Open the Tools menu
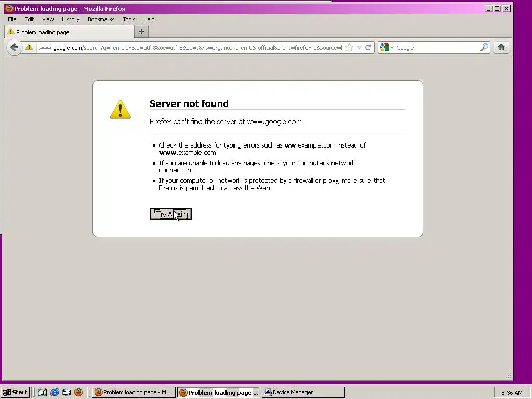Screen dimensions: 532x399 pyautogui.click(x=129, y=19)
